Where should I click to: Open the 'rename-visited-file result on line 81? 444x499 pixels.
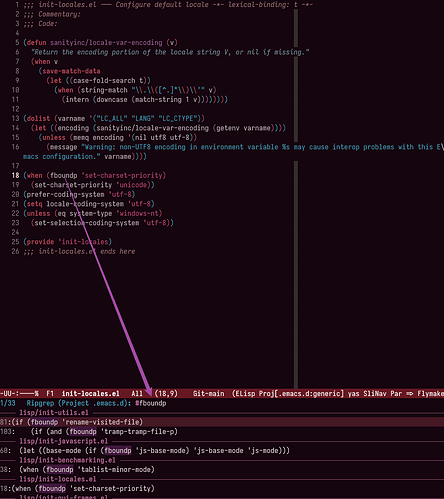[222, 422]
